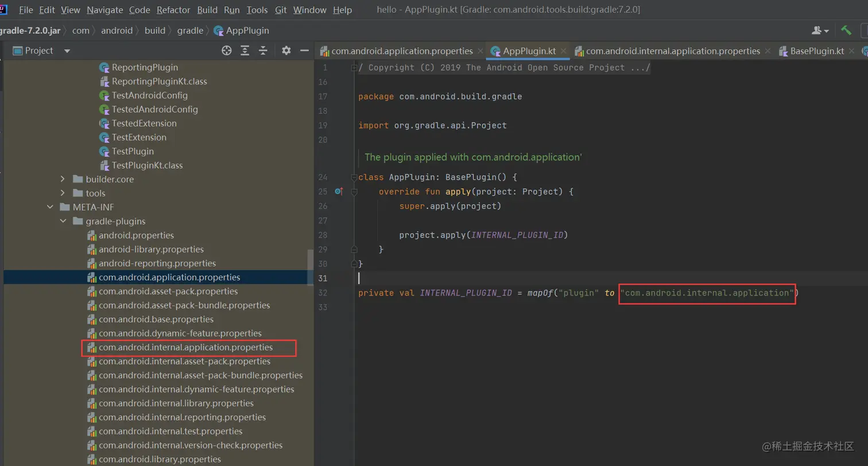
Task: Switch to com.android.application.properties editor tab
Action: pyautogui.click(x=402, y=51)
